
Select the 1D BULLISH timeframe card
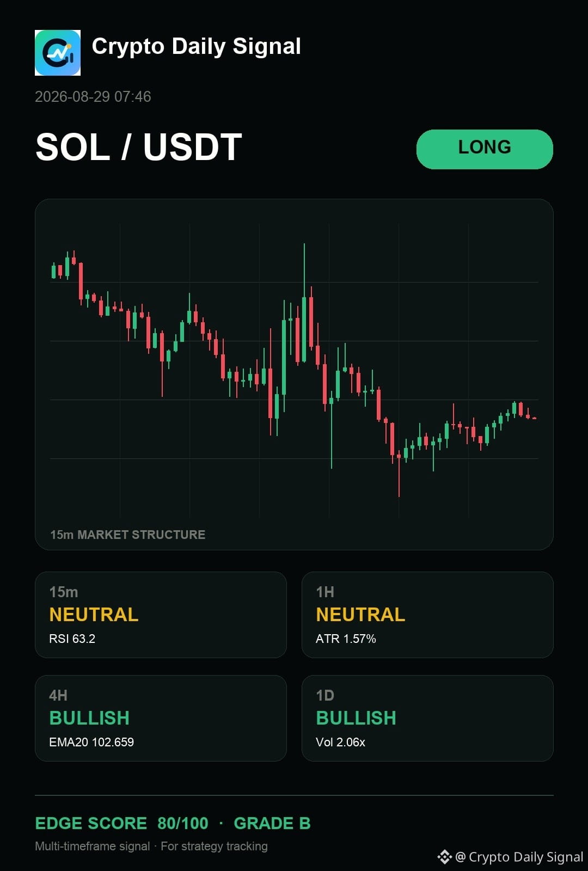(x=427, y=718)
